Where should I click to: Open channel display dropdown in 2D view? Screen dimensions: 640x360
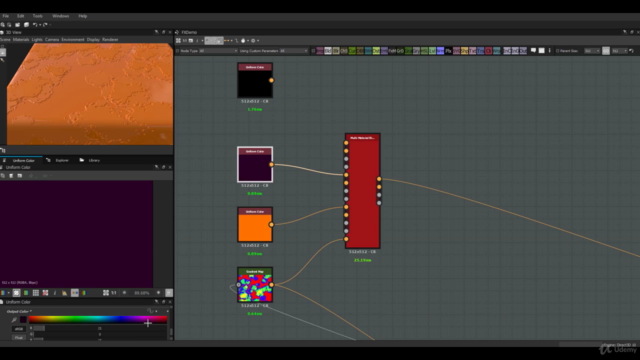click(x=5, y=293)
